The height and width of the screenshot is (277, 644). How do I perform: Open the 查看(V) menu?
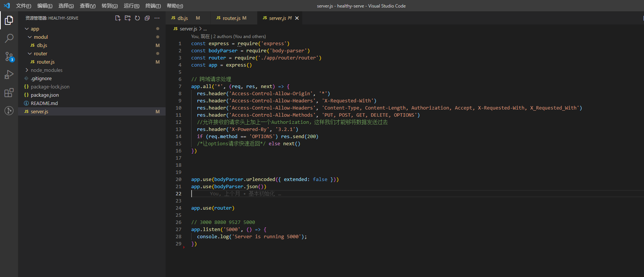pyautogui.click(x=88, y=6)
